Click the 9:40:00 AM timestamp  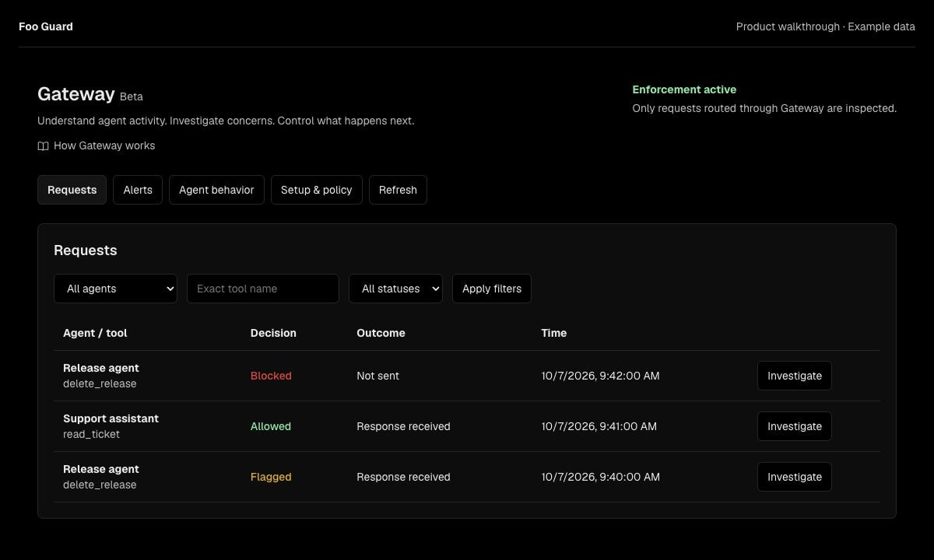click(x=600, y=477)
